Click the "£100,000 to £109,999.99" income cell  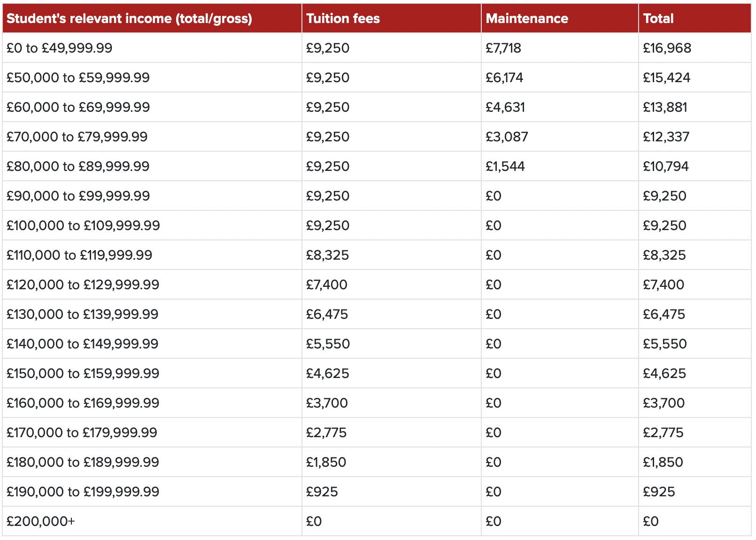152,225
